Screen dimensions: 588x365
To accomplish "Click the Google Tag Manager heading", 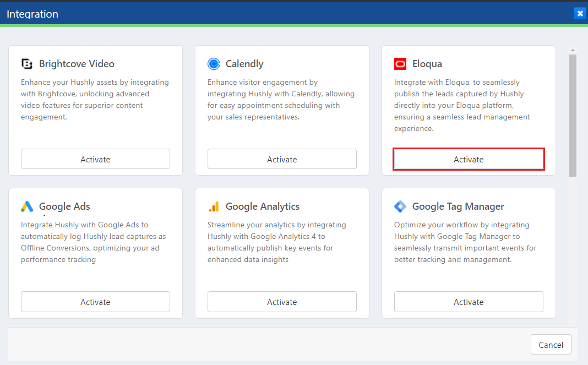I will (458, 206).
